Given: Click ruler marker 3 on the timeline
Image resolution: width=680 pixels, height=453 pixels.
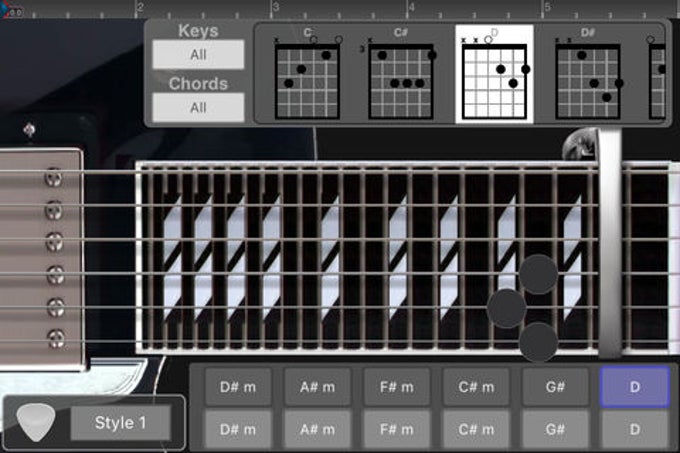Looking at the screenshot, I should [x=276, y=7].
